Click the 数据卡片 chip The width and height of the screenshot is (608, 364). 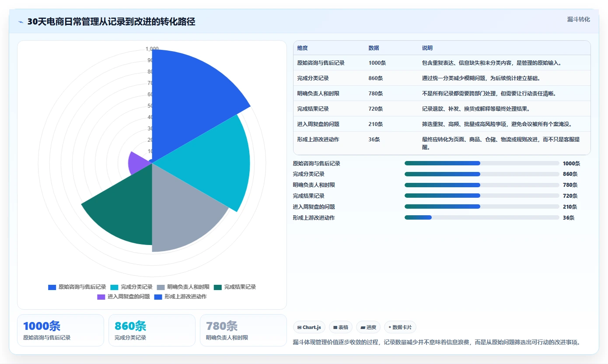tap(400, 327)
